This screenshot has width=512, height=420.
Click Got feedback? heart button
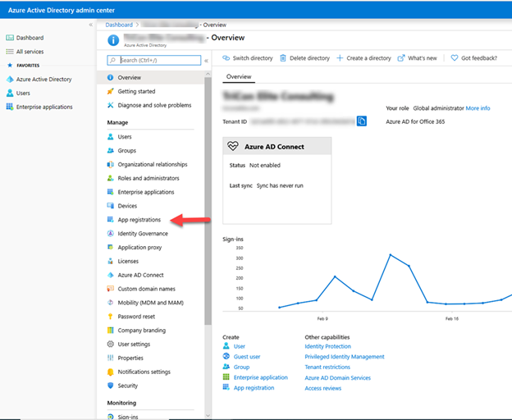474,58
